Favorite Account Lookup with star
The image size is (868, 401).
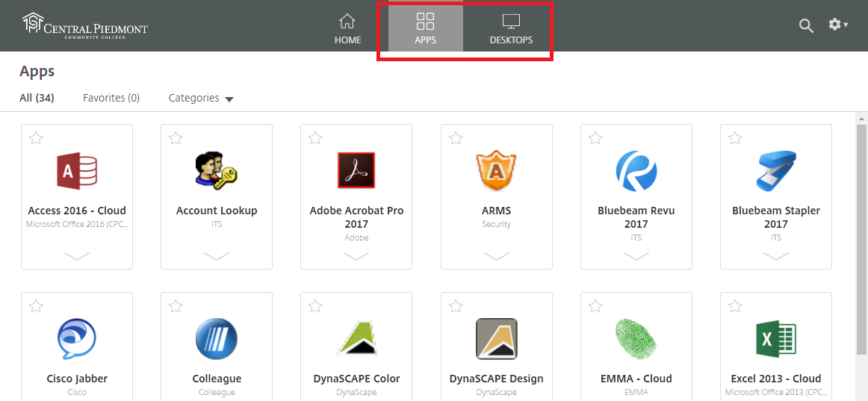[176, 138]
